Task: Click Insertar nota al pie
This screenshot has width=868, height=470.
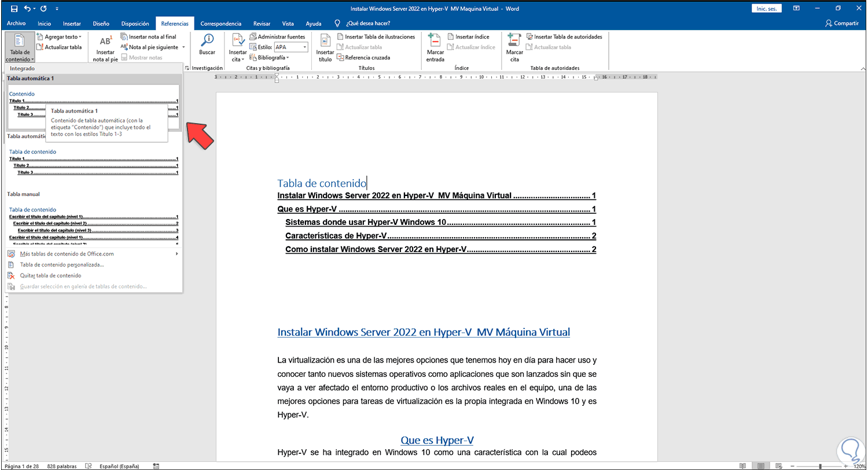Action: tap(105, 49)
